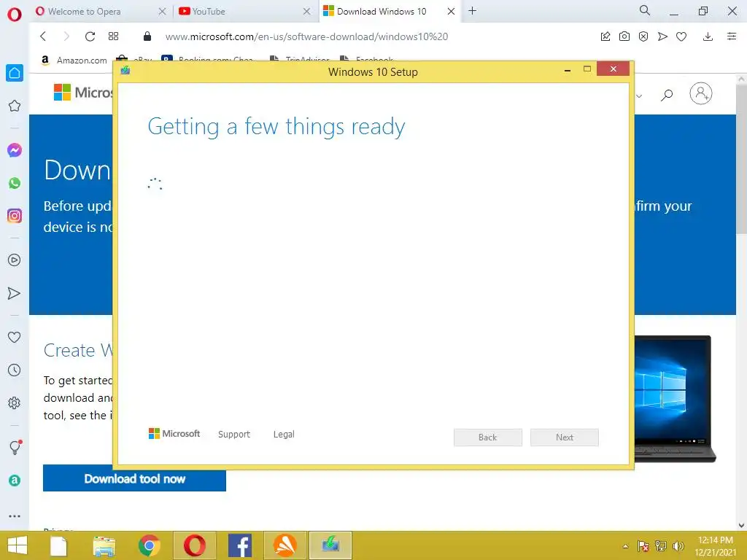The image size is (747, 560).
Task: Open History clock icon in sidebar
Action: [15, 370]
